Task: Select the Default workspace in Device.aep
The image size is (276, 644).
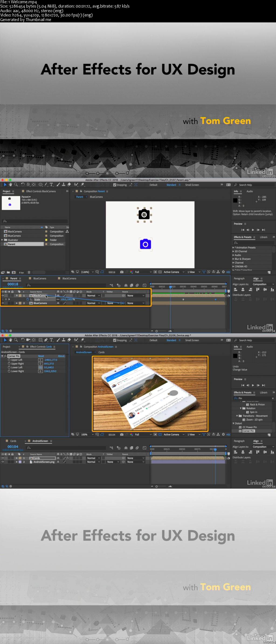Action: 153,340
